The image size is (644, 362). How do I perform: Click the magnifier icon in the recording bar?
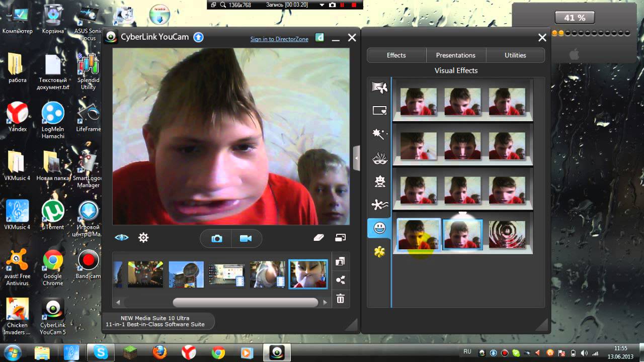222,5
